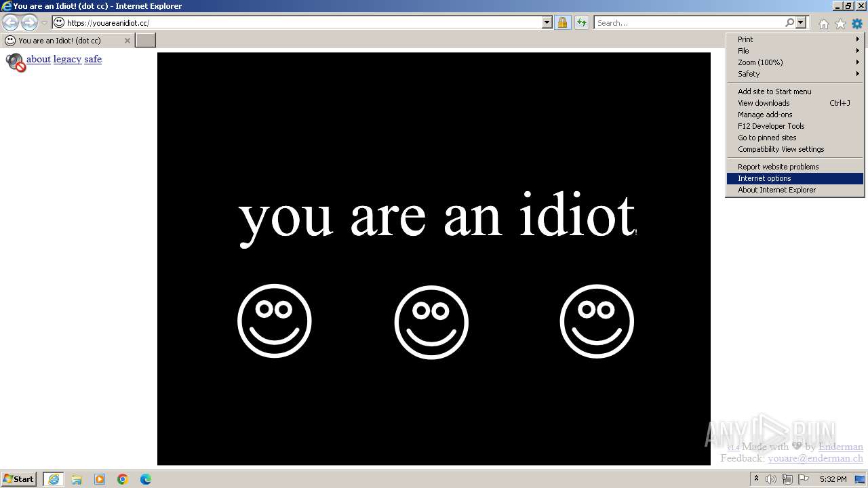The height and width of the screenshot is (488, 868).
Task: Choose 'Add site to Start menu'
Action: (x=795, y=91)
